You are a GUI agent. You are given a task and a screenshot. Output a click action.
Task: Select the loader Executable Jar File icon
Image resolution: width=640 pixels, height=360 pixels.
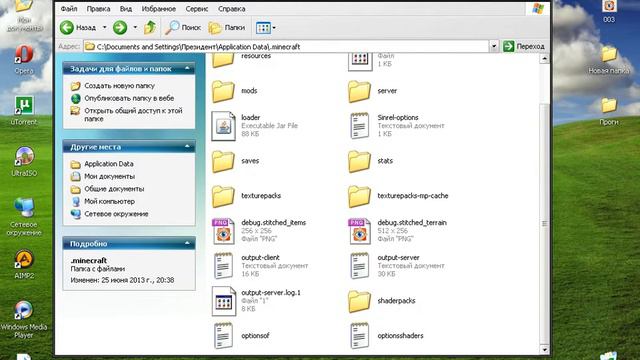pos(223,126)
